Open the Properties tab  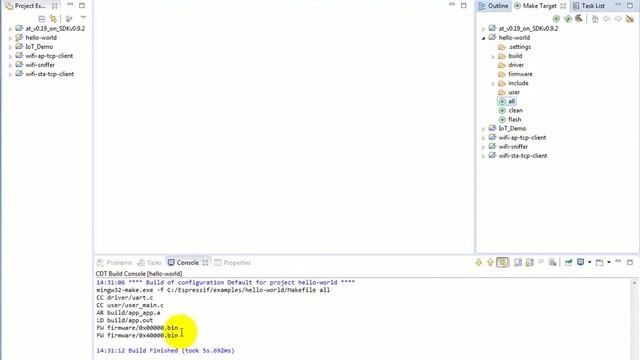(x=233, y=262)
